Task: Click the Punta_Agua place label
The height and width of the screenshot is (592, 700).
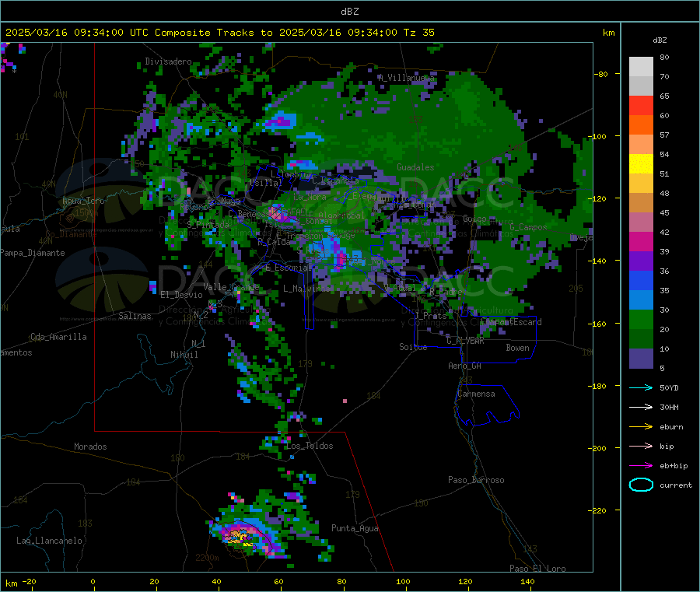Action: [x=355, y=528]
